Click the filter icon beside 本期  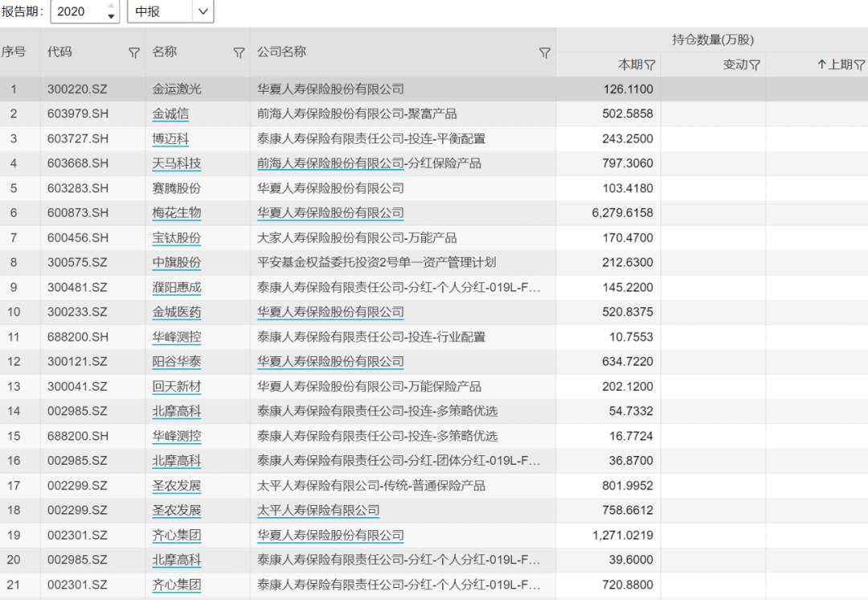click(x=650, y=65)
